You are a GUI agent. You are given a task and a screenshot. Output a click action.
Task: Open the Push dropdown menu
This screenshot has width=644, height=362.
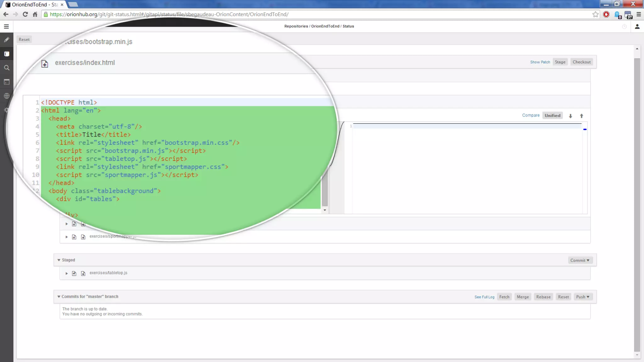coord(582,297)
